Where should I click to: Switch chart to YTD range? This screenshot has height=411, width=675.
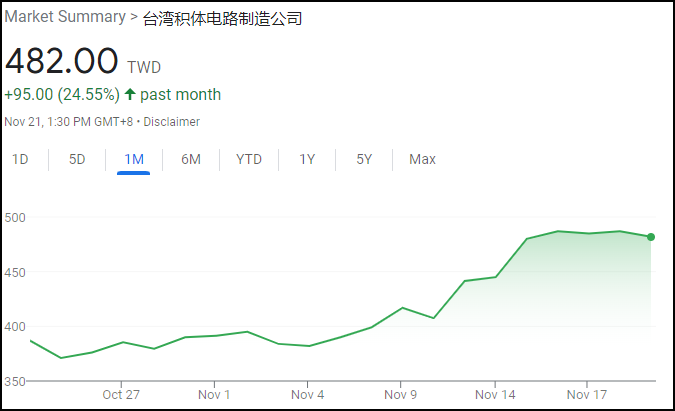(249, 160)
